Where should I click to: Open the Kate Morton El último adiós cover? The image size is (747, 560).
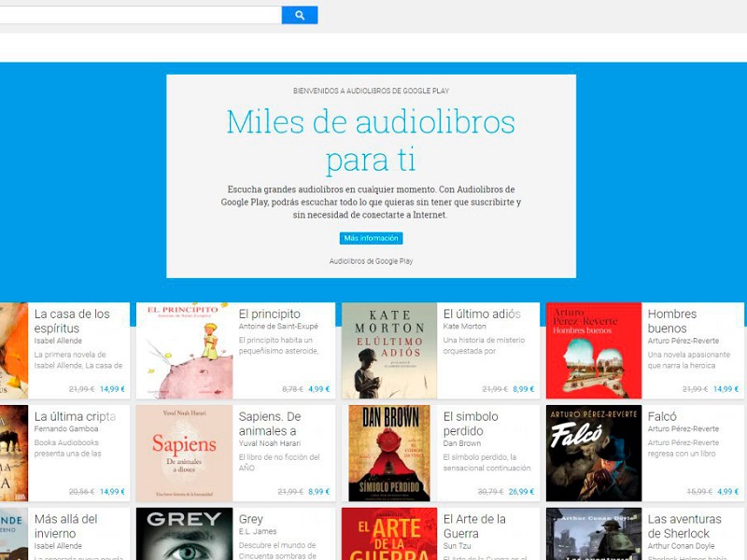pos(389,351)
